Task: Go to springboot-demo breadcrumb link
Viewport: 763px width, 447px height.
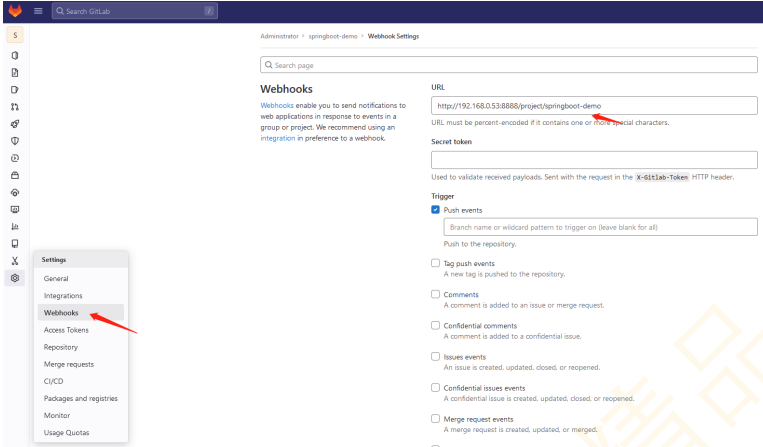Action: (333, 36)
